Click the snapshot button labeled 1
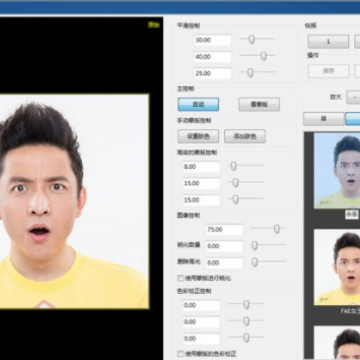This screenshot has height=360, width=360. (328, 42)
